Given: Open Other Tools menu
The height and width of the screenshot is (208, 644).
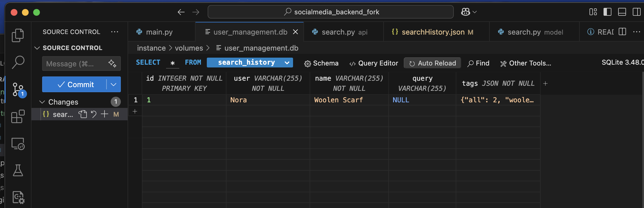Looking at the screenshot, I should click(526, 63).
